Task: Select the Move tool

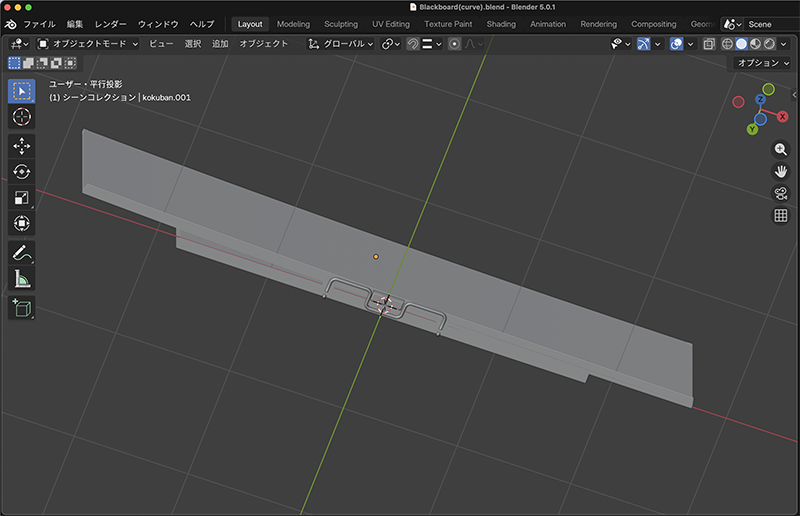Action: coord(21,146)
